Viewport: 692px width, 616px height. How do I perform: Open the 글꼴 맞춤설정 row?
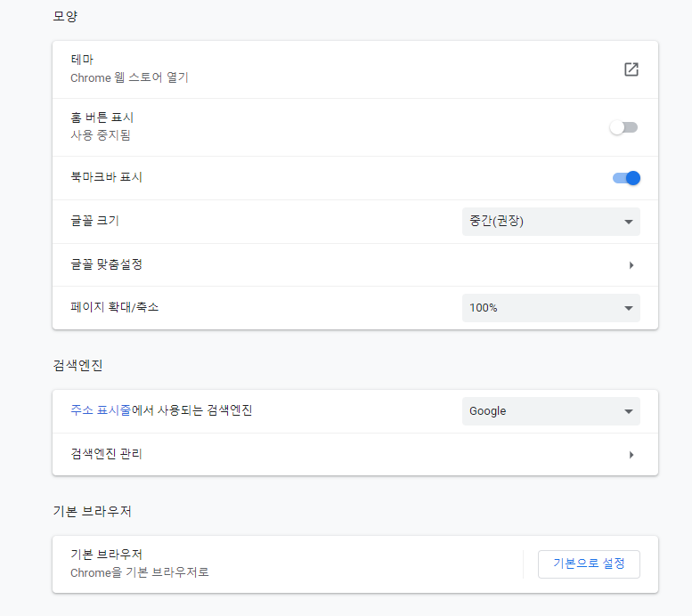click(x=355, y=264)
